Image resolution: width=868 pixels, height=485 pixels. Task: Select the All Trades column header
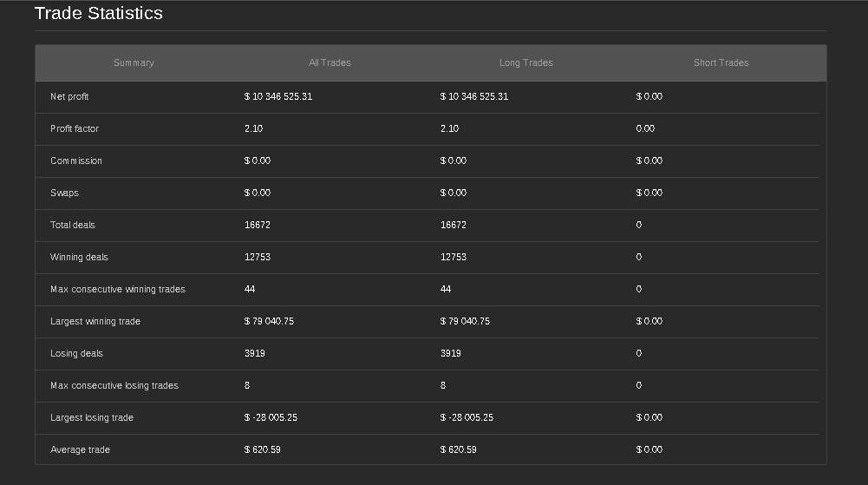[x=330, y=62]
